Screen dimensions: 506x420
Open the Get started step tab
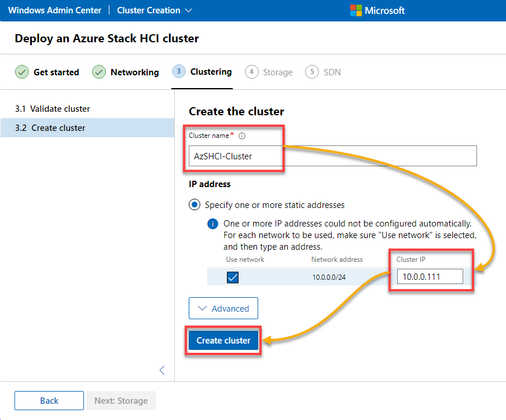47,72
